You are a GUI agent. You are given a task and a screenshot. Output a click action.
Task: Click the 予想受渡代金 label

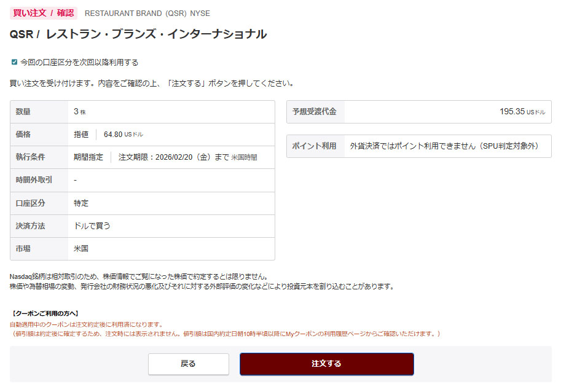click(315, 112)
